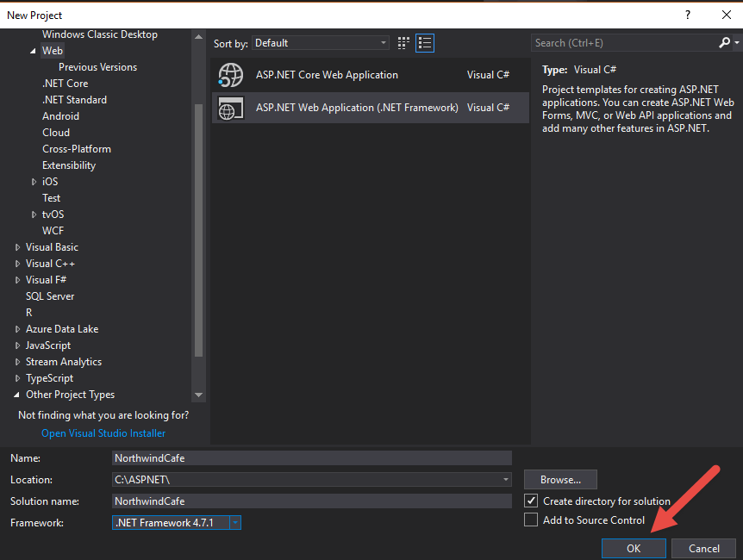Select the Test category
Image resolution: width=743 pixels, height=560 pixels.
(x=51, y=198)
